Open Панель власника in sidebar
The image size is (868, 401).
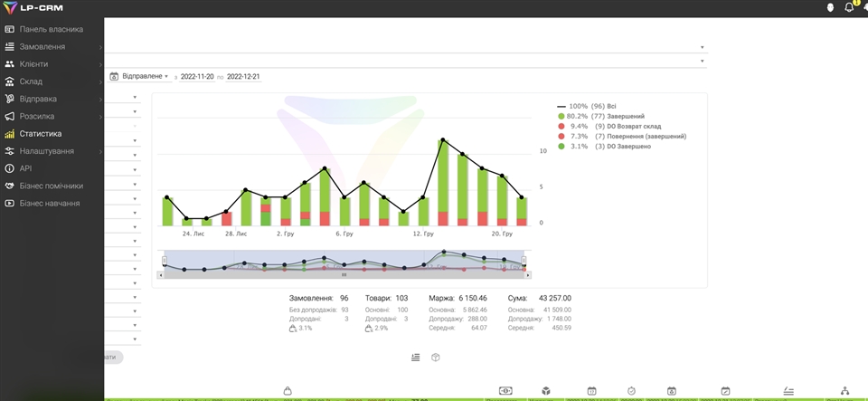click(51, 30)
